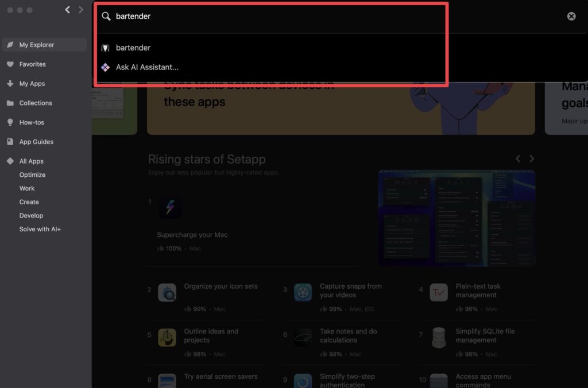The image size is (588, 388).
Task: Choose the Bartender app icon in suggestions
Action: click(x=106, y=48)
